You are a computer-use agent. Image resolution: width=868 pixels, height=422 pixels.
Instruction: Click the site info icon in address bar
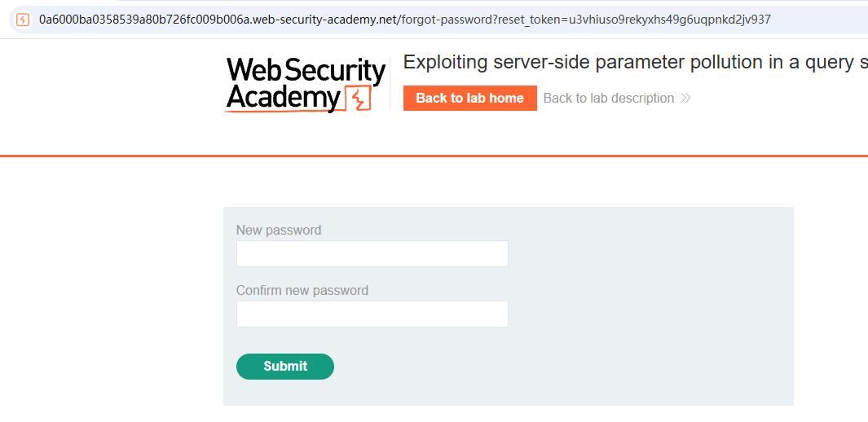[23, 20]
